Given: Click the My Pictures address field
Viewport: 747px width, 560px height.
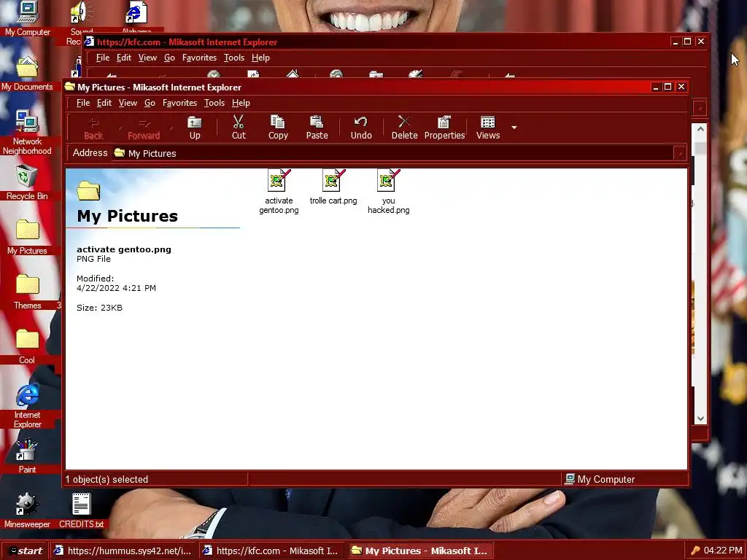Looking at the screenshot, I should pyautogui.click(x=393, y=153).
